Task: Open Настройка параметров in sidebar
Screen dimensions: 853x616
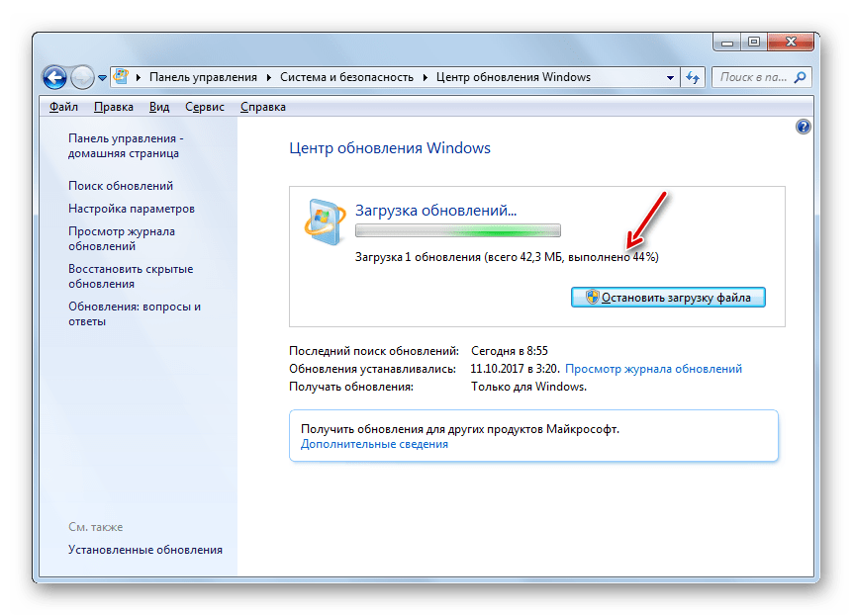Action: [x=131, y=209]
